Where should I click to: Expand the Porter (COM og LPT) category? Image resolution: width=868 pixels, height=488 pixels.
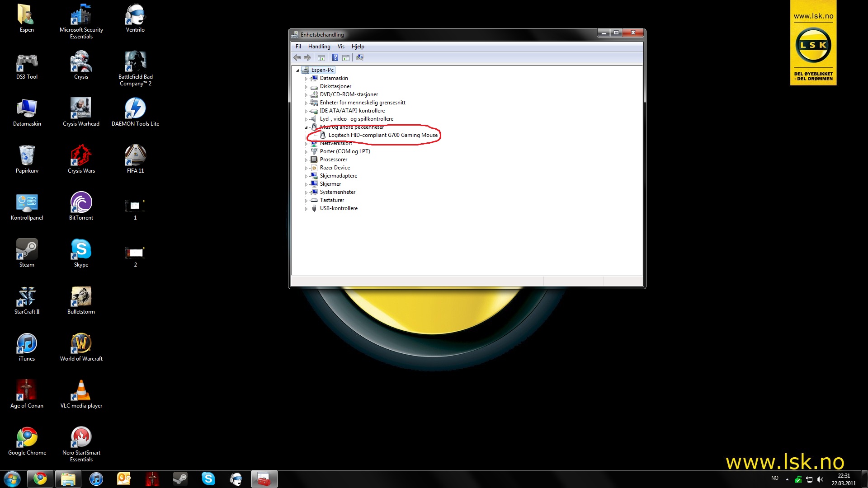[306, 152]
